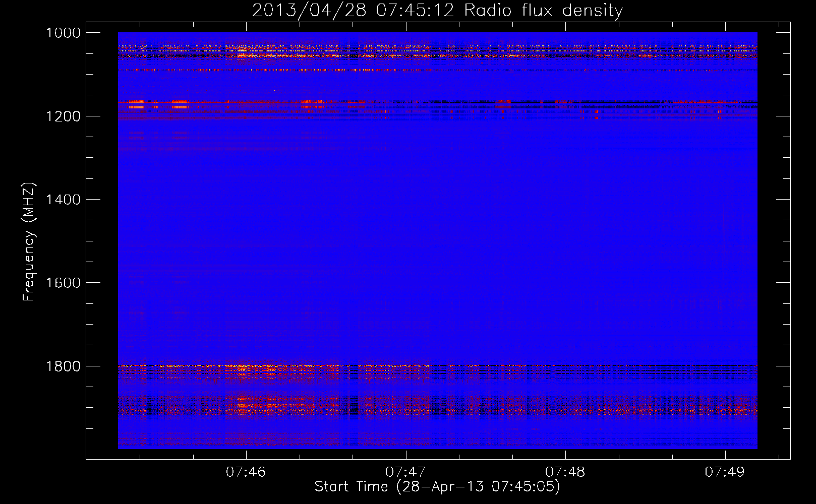Click the 07:49 time tick label
Image resolution: width=816 pixels, height=504 pixels.
[725, 472]
